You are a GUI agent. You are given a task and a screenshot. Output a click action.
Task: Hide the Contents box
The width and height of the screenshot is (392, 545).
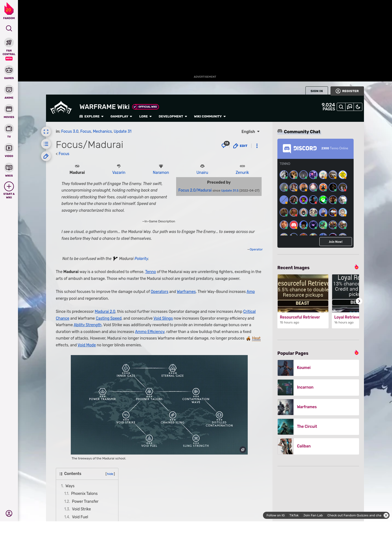pos(110,474)
